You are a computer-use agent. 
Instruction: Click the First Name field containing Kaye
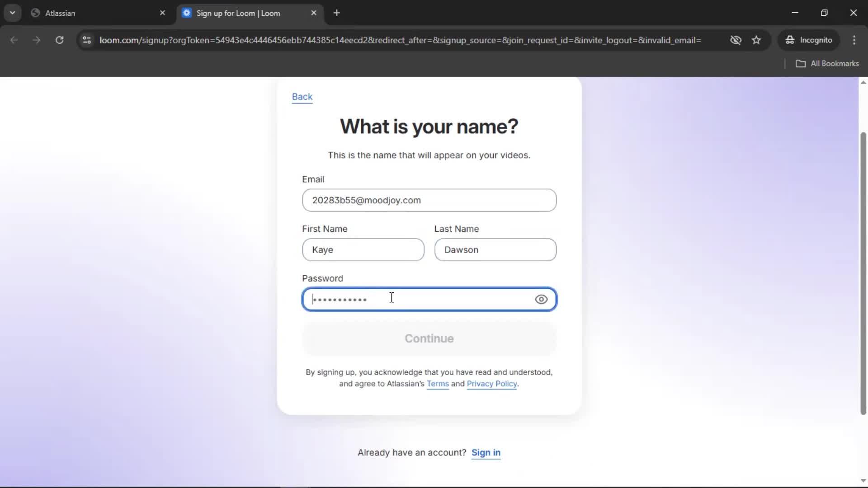[x=363, y=250]
